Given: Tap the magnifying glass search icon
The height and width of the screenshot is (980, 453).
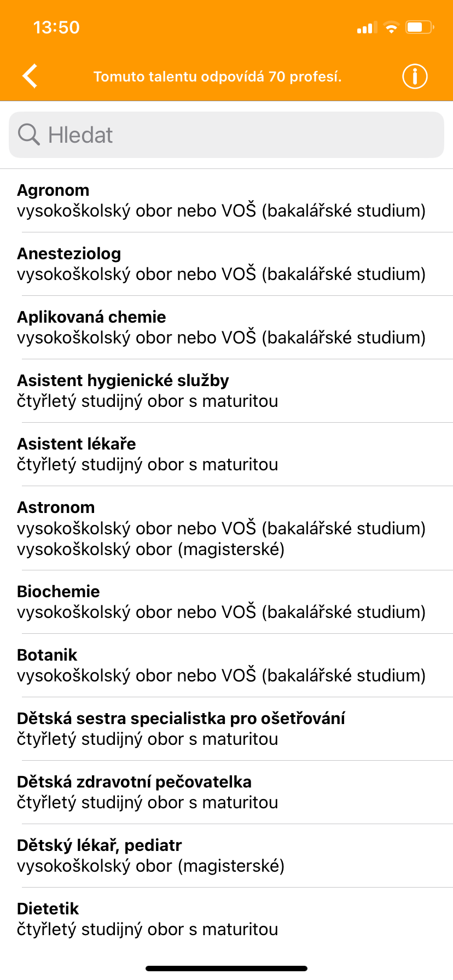Looking at the screenshot, I should click(x=29, y=135).
